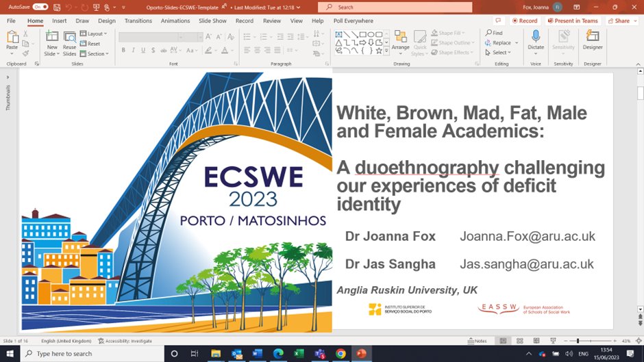This screenshot has width=644, height=362.
Task: Click Start From Beginning icon in quick access
Action: coord(97,8)
